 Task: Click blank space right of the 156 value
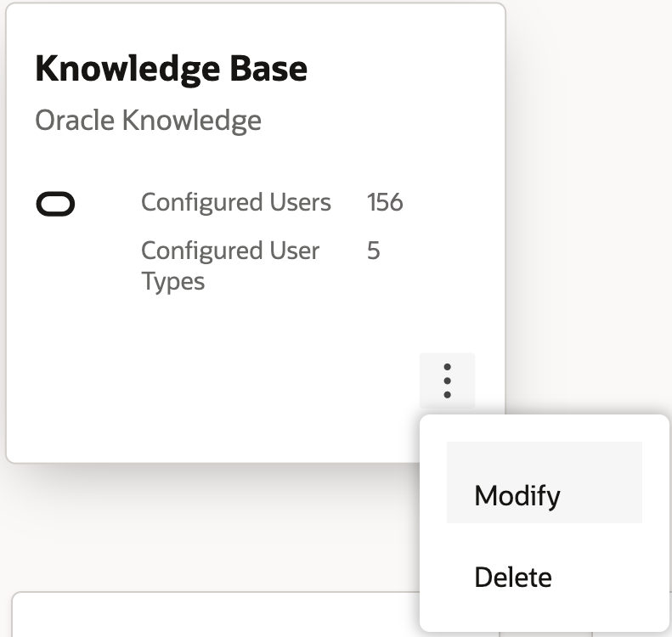[x=450, y=202]
